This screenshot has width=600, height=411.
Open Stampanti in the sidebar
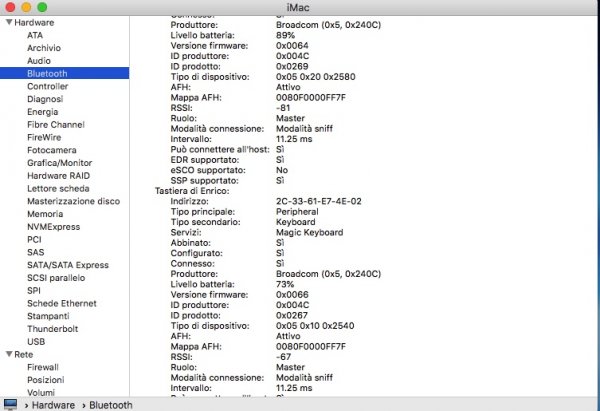tap(48, 316)
